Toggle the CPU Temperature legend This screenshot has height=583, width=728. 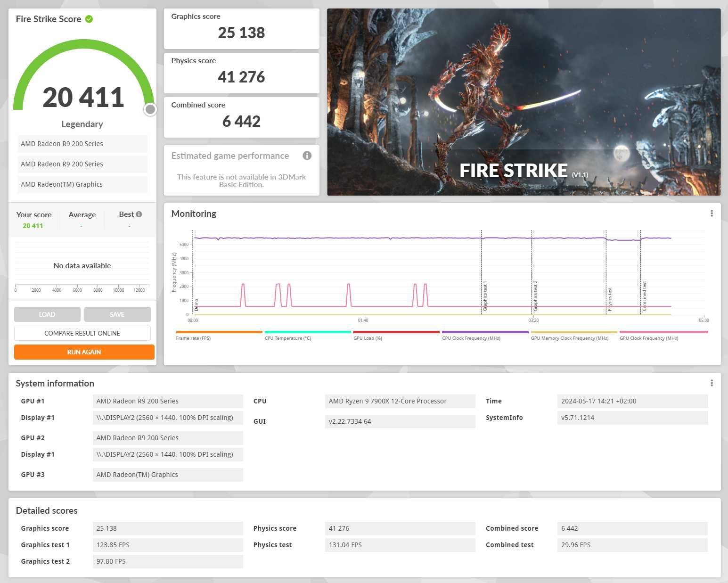click(308, 336)
